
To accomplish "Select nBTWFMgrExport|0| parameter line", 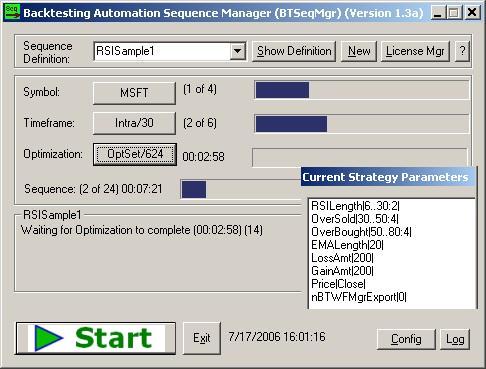I will click(x=359, y=297).
